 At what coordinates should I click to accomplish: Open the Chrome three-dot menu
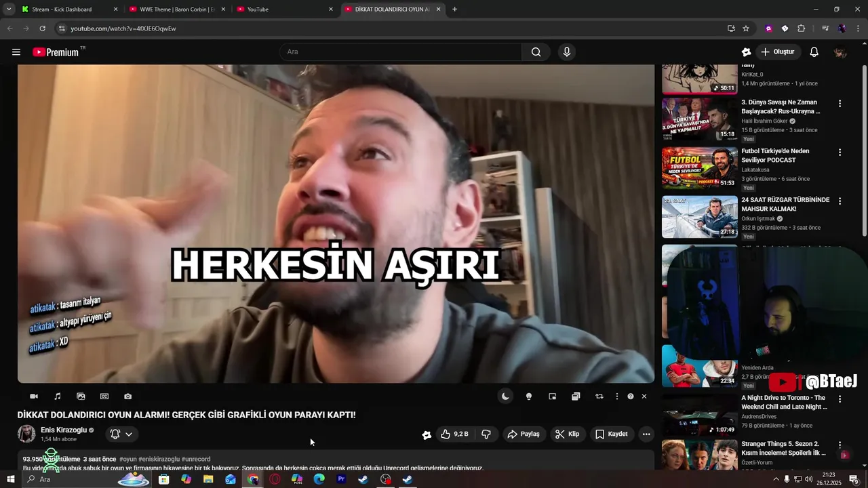856,28
